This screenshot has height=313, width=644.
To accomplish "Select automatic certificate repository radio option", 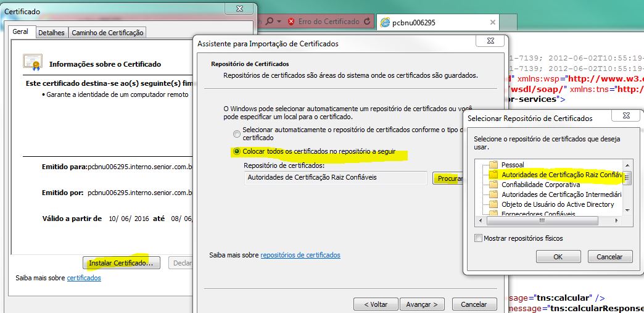I will click(x=237, y=134).
